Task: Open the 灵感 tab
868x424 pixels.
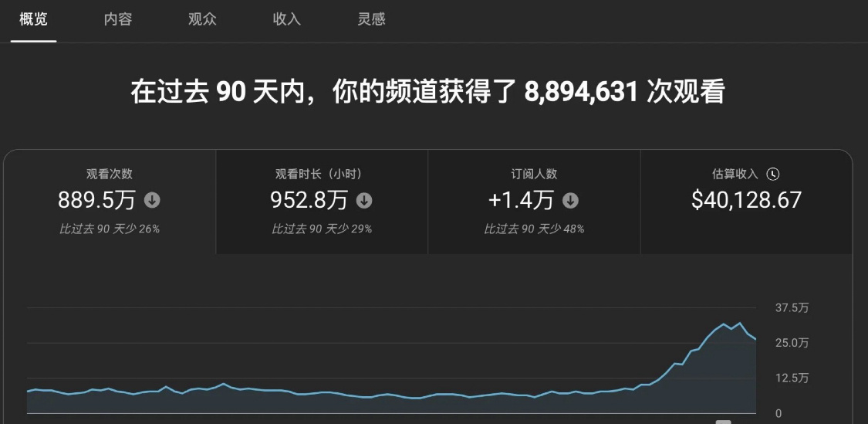Action: coord(371,20)
